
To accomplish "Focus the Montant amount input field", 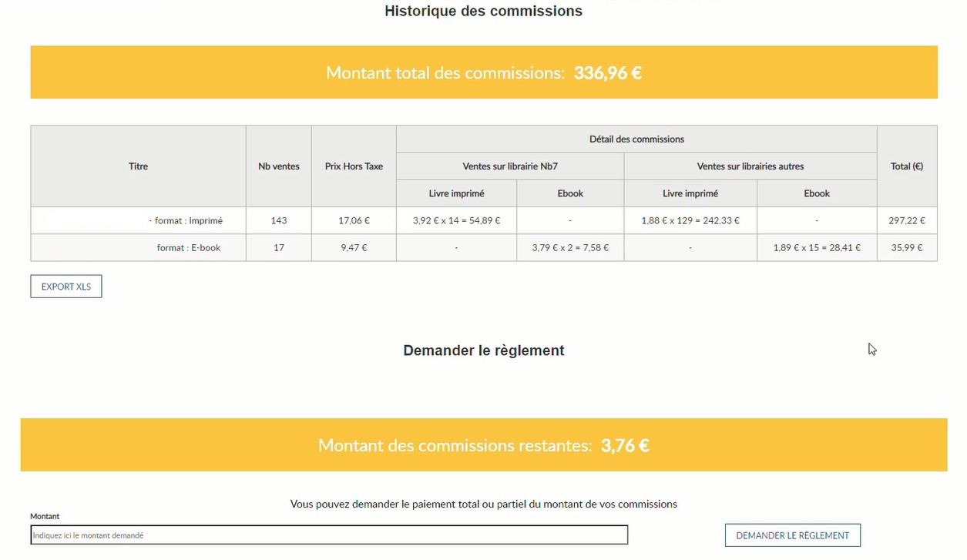I will [x=329, y=535].
